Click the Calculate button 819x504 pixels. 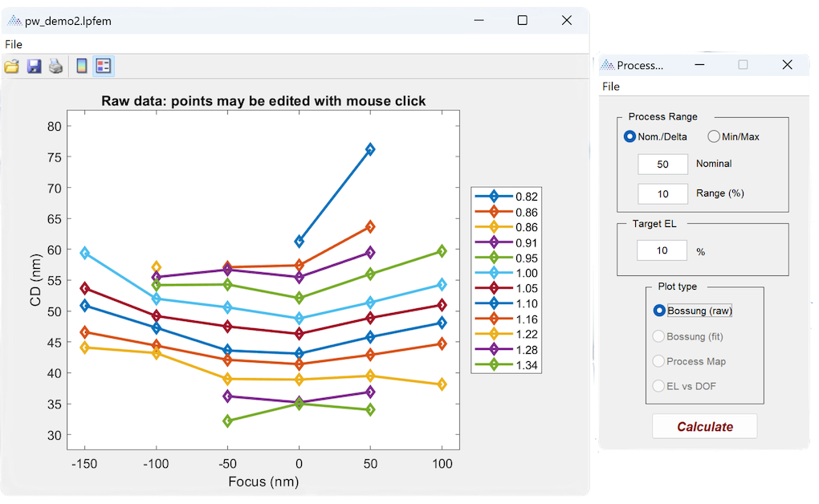tap(705, 427)
